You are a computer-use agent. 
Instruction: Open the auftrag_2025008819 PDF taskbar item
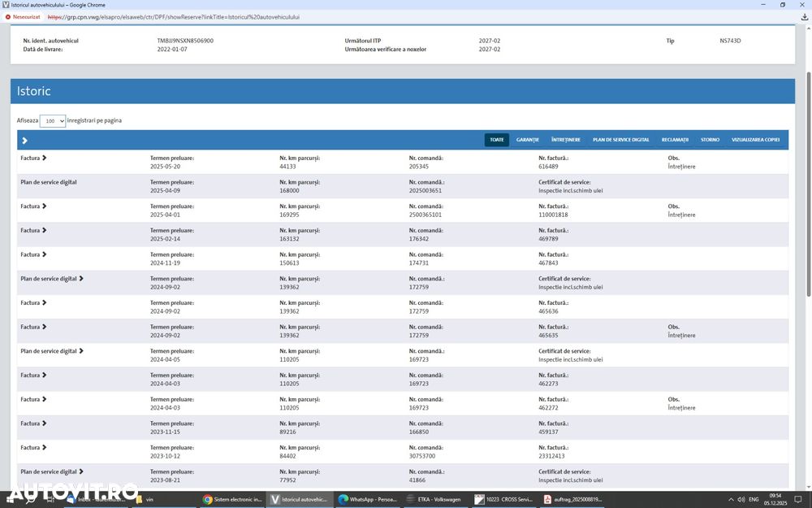tap(572, 500)
